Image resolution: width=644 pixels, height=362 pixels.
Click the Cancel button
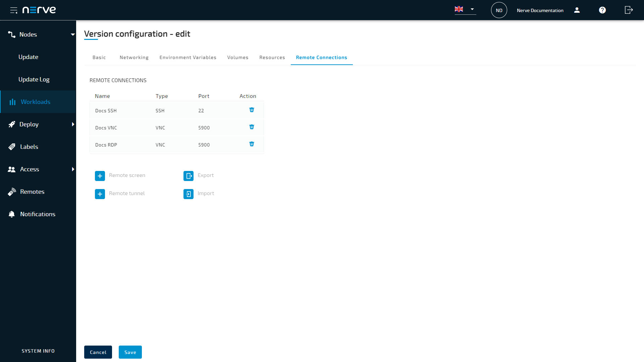[x=98, y=352]
